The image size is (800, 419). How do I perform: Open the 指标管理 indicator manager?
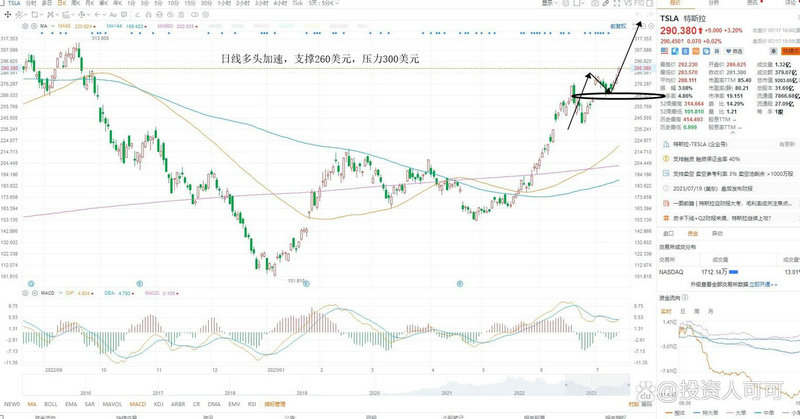coord(273,403)
